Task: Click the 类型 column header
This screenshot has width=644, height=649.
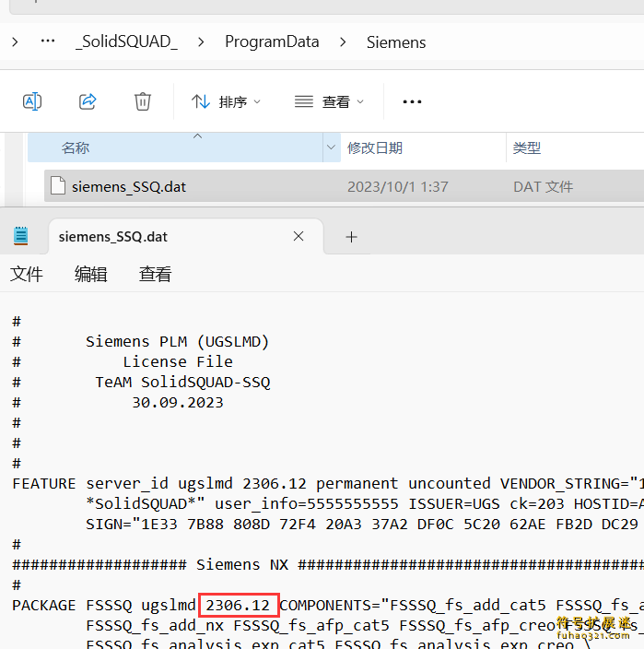Action: click(x=527, y=147)
